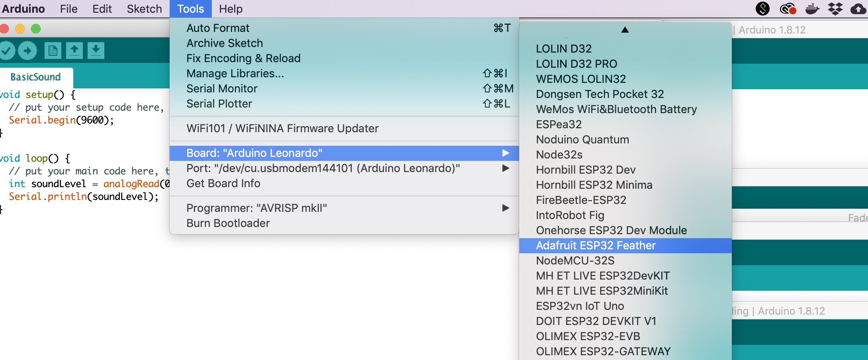Select OLIMEX ESP32-GATEWAY board
The height and width of the screenshot is (360, 868).
click(626, 352)
